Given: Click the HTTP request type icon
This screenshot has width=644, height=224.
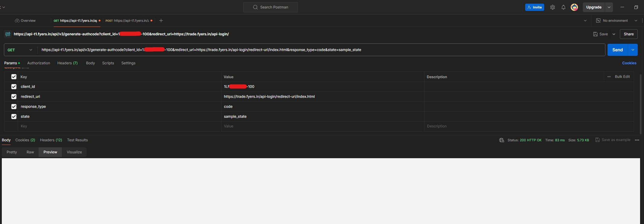Looking at the screenshot, I should click(8, 34).
